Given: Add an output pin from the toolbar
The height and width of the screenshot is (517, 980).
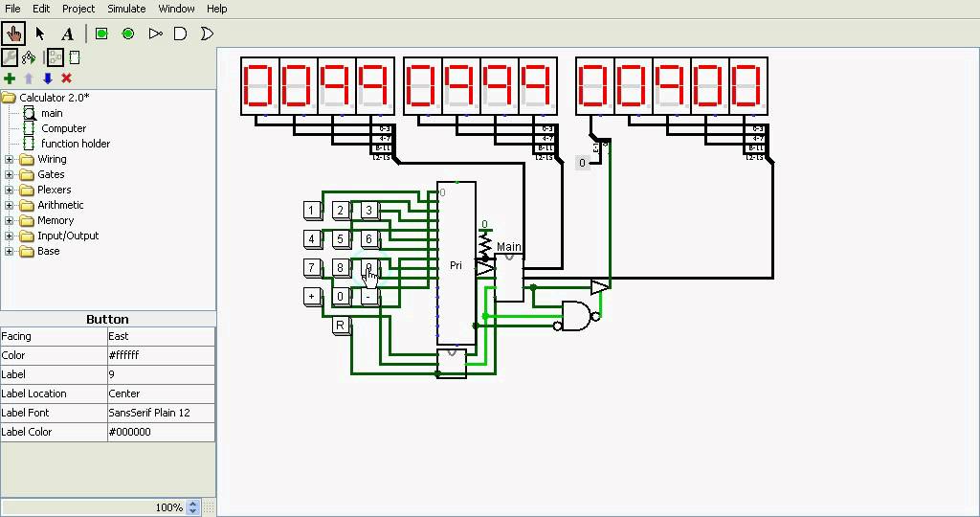Looking at the screenshot, I should click(x=128, y=34).
